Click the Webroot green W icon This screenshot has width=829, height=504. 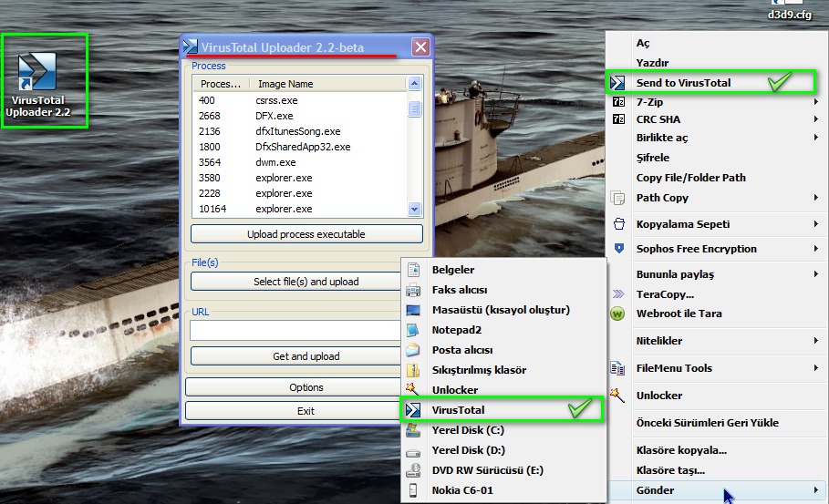coord(617,314)
